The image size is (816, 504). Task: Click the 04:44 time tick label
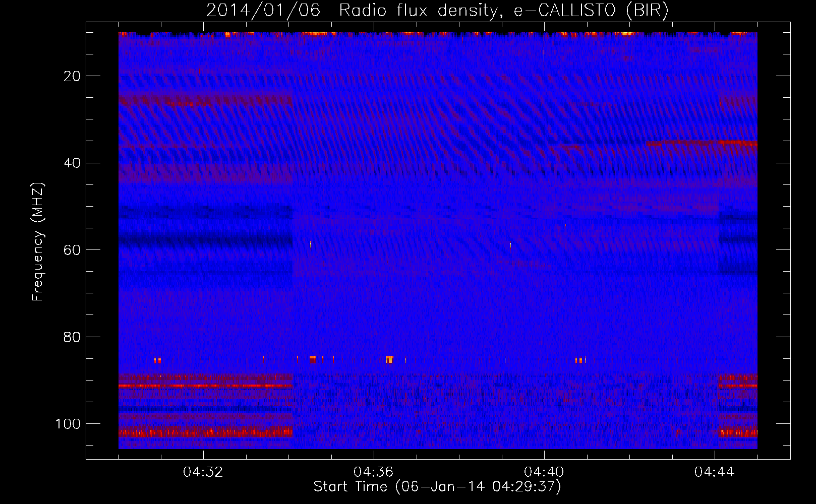pos(715,472)
